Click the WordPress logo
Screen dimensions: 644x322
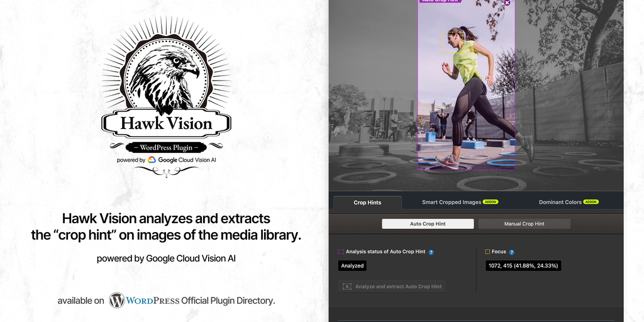pos(144,301)
